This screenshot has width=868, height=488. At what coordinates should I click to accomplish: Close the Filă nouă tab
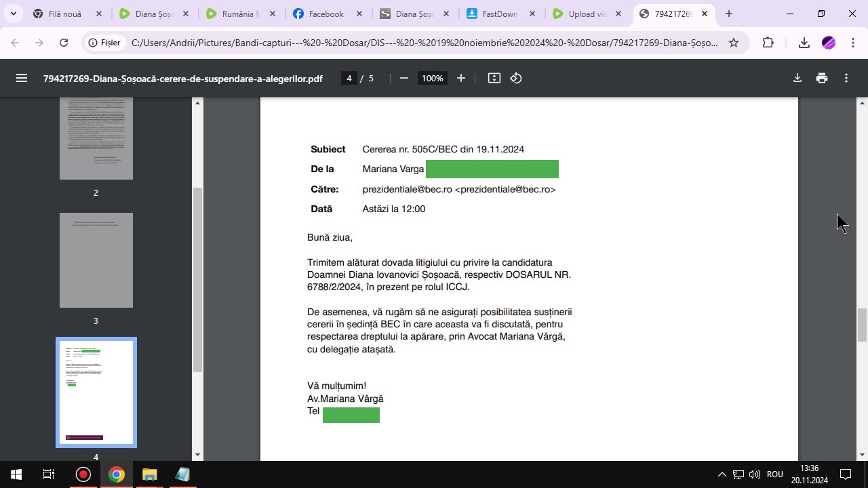point(99,14)
